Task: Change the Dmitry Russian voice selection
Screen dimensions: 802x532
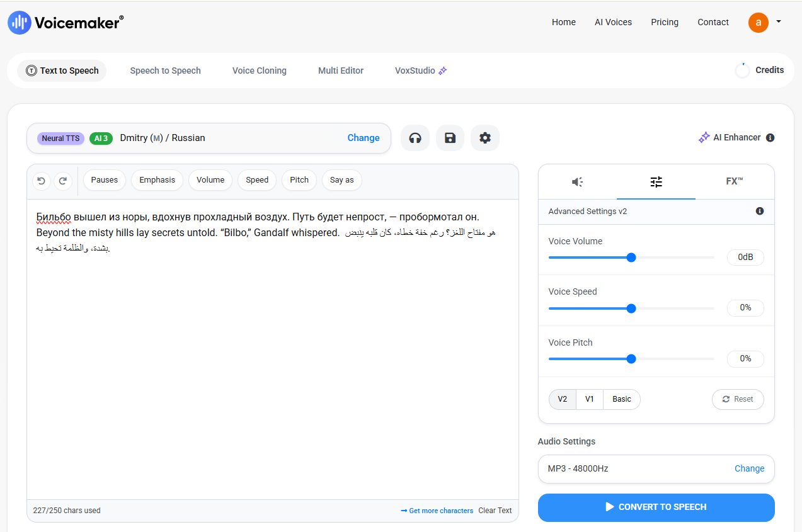Action: tap(364, 138)
